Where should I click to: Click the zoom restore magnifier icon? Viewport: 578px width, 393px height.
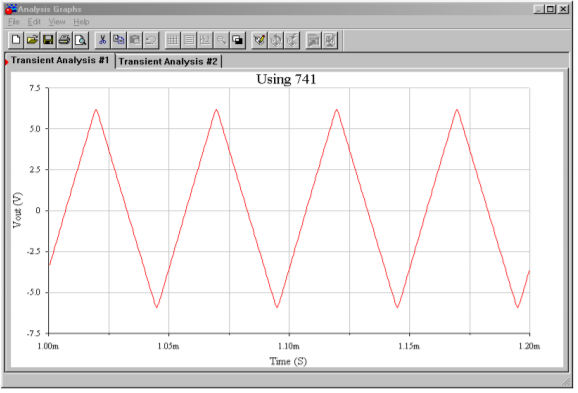[221, 39]
